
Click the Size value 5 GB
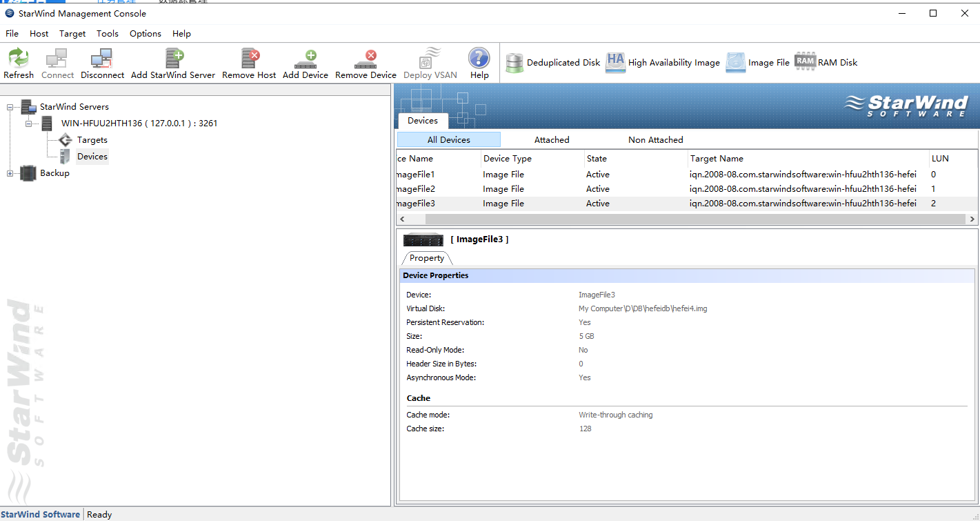(586, 336)
